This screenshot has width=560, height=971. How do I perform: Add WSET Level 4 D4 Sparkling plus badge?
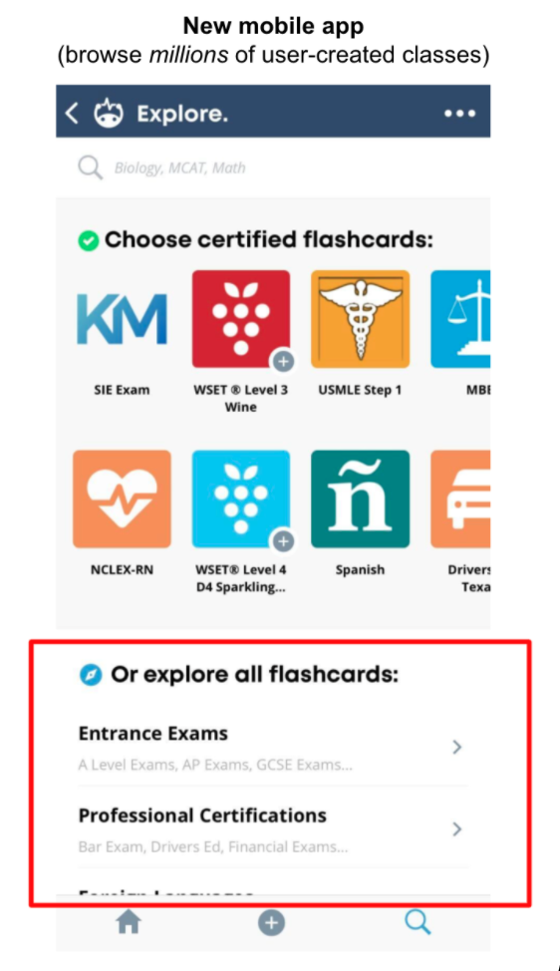[x=283, y=541]
